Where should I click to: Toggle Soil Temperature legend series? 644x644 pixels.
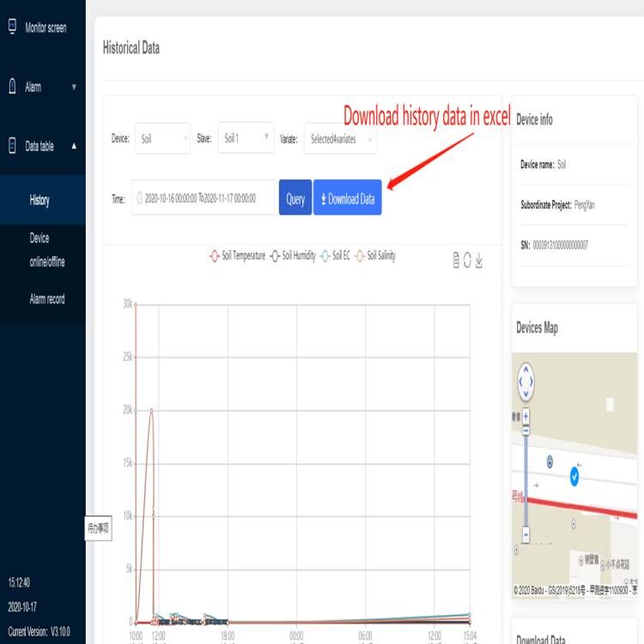[x=237, y=256]
